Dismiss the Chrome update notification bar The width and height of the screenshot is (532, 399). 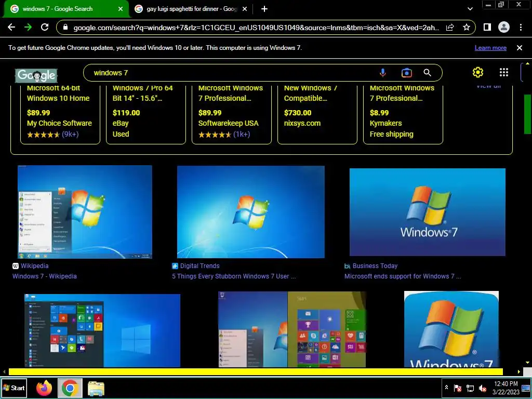coord(519,48)
